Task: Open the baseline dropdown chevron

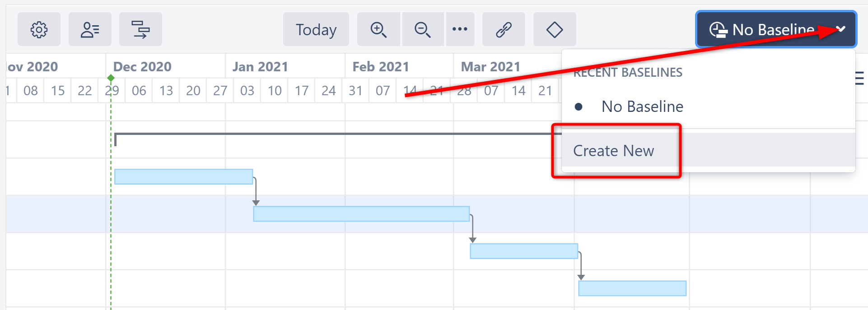Action: (841, 29)
